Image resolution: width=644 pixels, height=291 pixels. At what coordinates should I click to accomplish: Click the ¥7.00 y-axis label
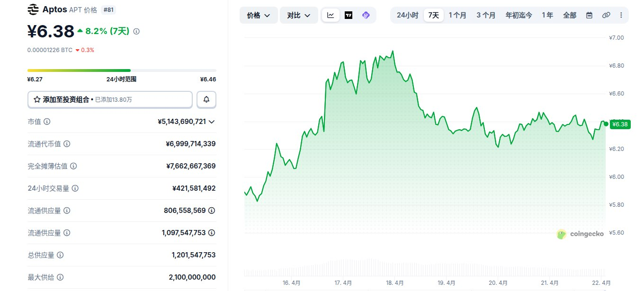point(617,38)
